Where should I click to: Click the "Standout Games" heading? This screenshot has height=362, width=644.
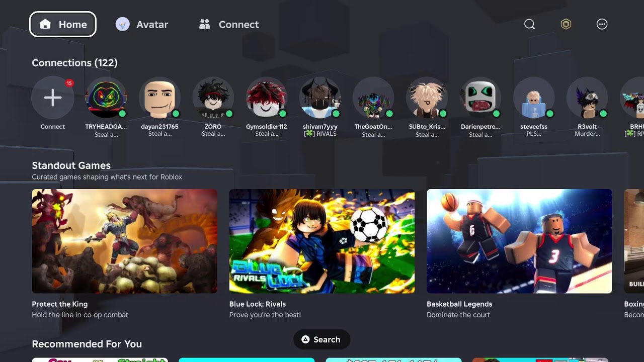[x=71, y=165]
